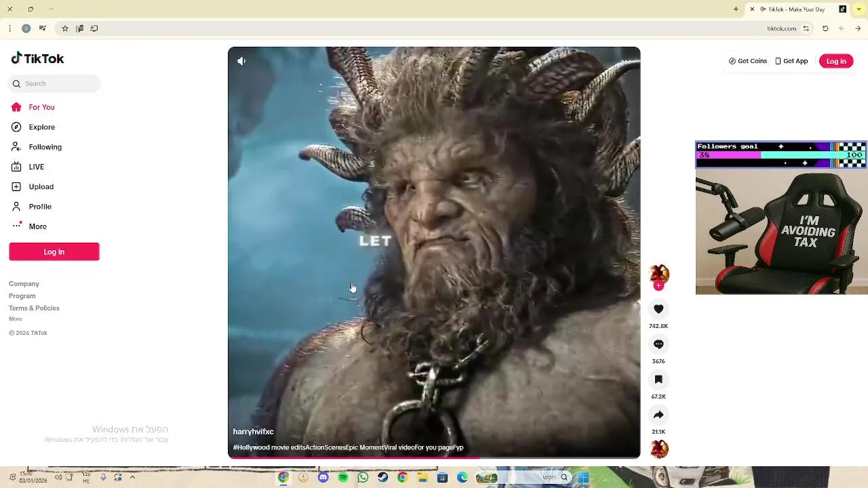The height and width of the screenshot is (488, 868).
Task: Click the Followers goal progress bar
Action: tap(781, 155)
